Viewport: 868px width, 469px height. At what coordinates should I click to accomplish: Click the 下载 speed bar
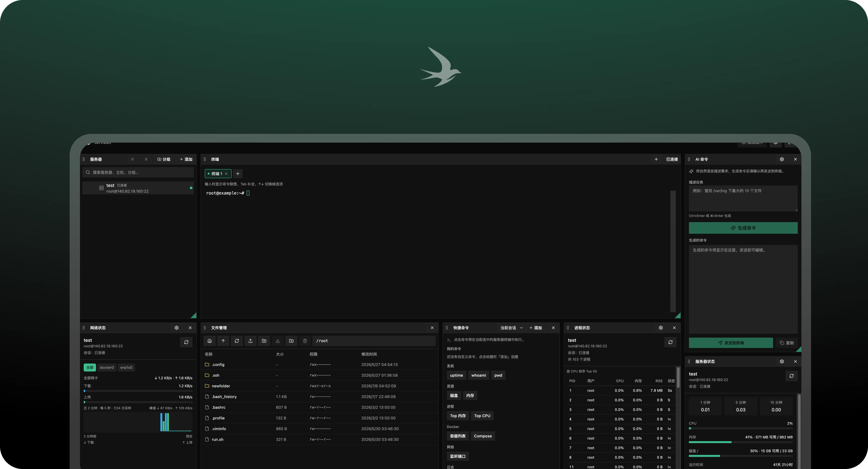[138, 391]
